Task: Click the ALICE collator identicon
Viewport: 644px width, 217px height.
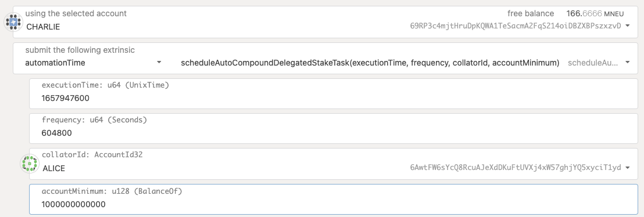Action: (x=30, y=164)
